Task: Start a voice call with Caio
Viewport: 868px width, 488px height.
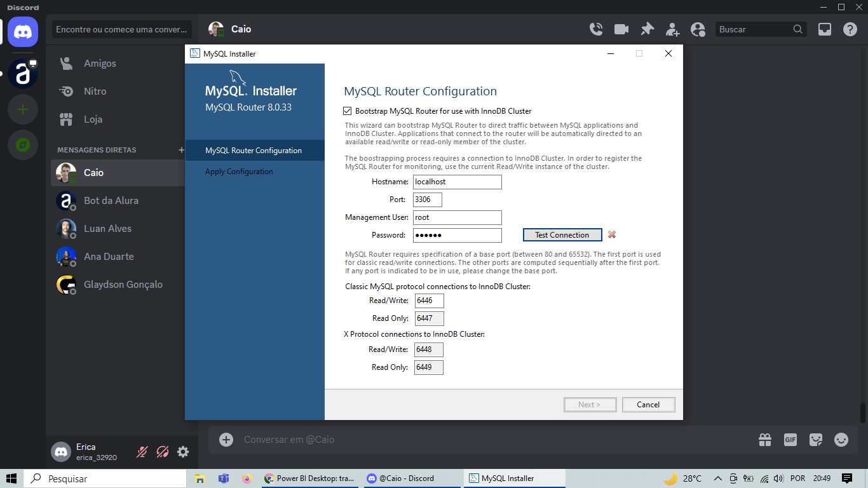Action: tap(595, 29)
